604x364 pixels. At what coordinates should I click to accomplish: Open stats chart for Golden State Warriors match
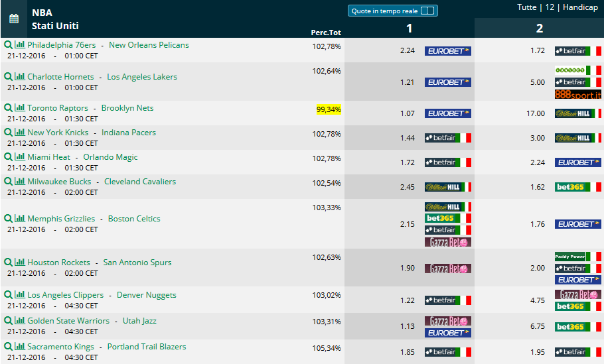(x=20, y=320)
